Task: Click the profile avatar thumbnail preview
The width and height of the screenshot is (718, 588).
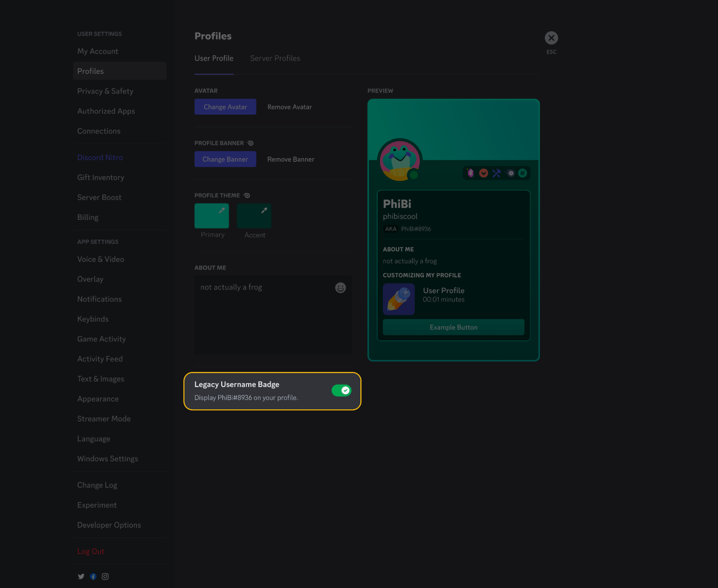Action: (399, 158)
